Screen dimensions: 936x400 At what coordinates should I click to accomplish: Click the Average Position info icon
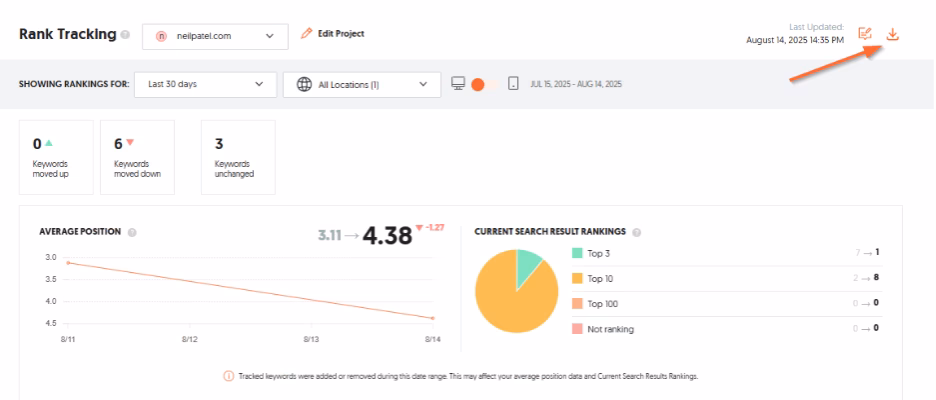click(x=132, y=232)
